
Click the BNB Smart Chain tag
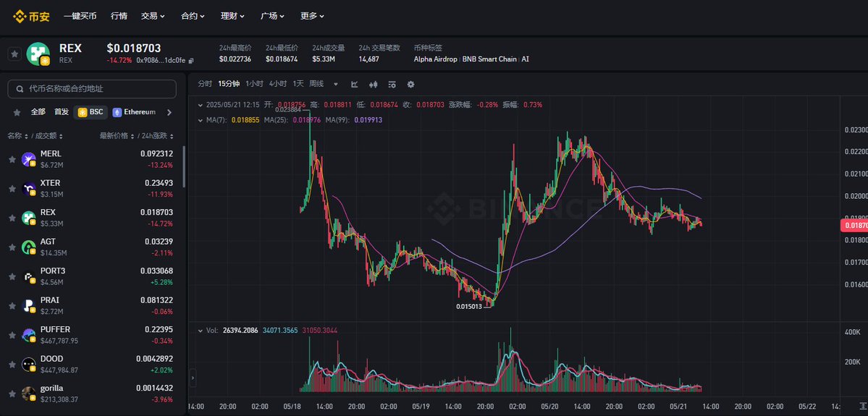point(489,59)
